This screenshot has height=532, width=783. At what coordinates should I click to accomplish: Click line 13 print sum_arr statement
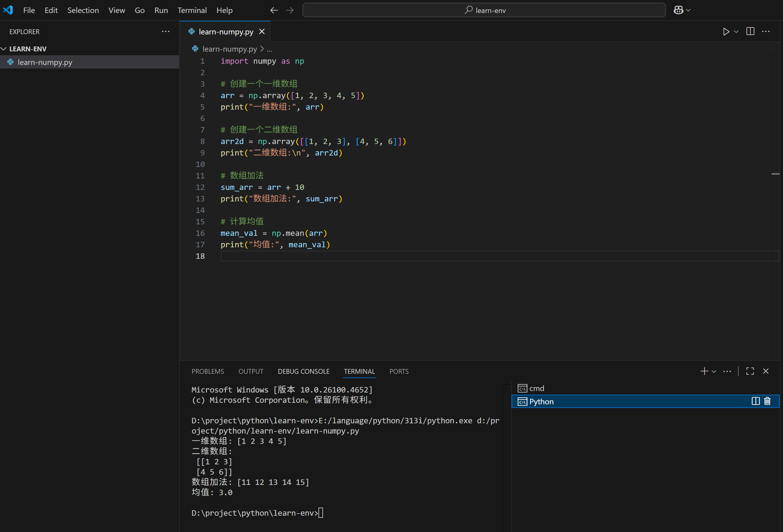click(x=281, y=198)
